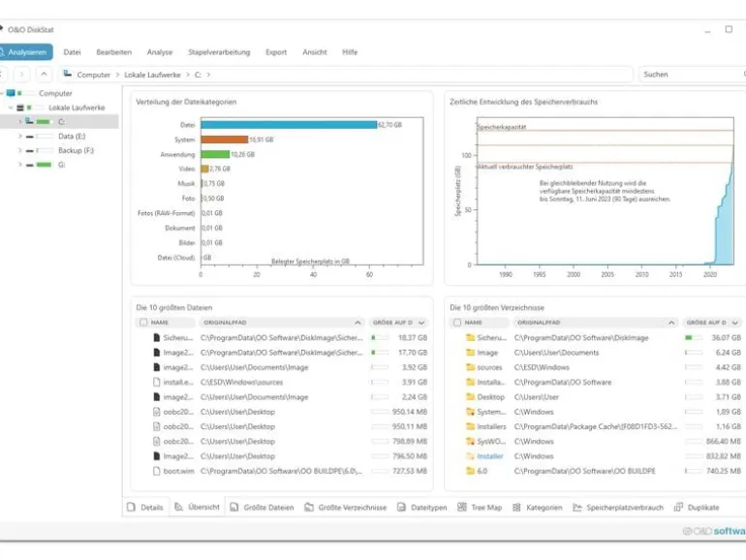
Task: Select the 796.50 MB Image2 file row
Action: click(x=283, y=456)
